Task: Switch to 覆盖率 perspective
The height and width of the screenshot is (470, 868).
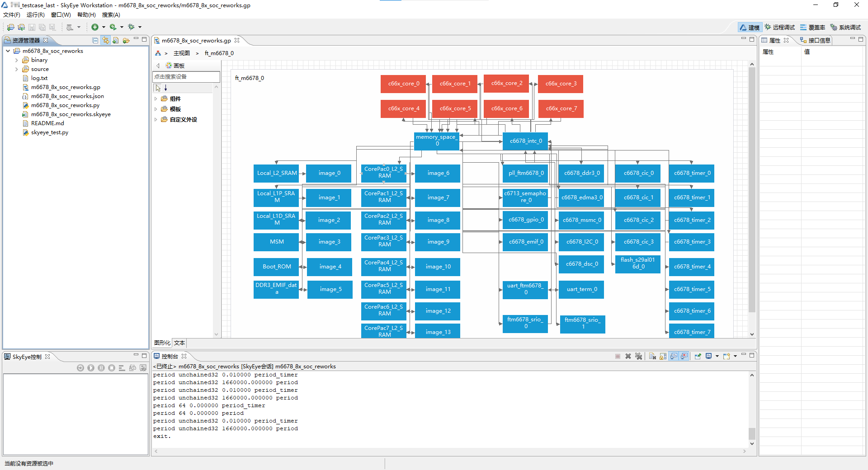Action: click(x=812, y=28)
